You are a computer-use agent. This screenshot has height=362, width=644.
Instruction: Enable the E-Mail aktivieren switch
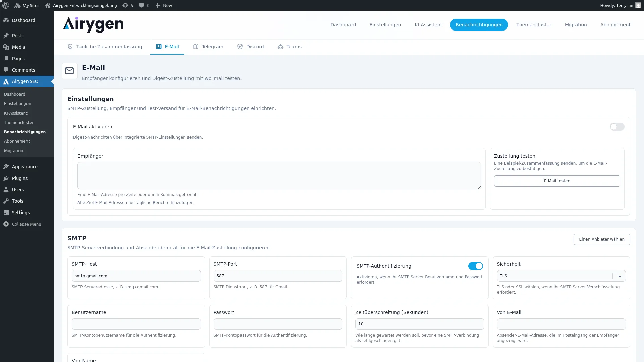point(616,127)
